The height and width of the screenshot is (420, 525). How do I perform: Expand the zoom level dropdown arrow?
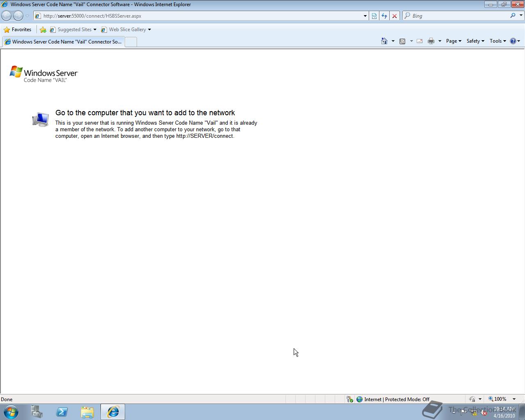514,399
